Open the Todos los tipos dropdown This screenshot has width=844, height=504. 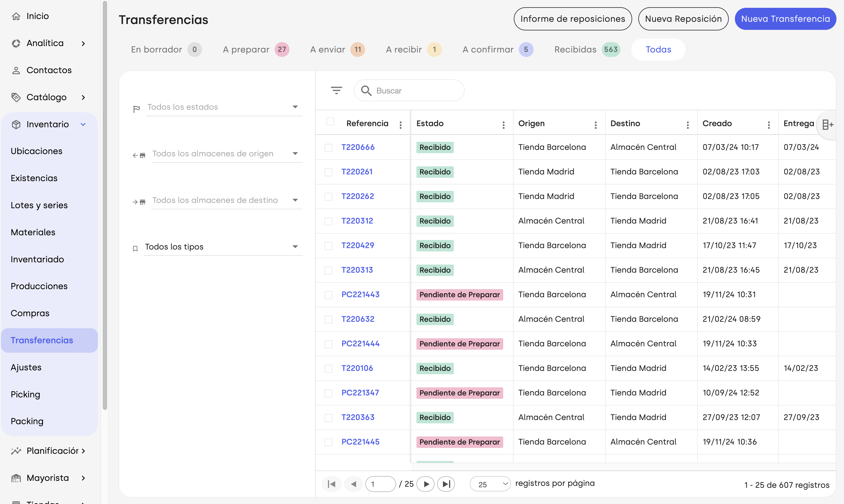point(223,247)
